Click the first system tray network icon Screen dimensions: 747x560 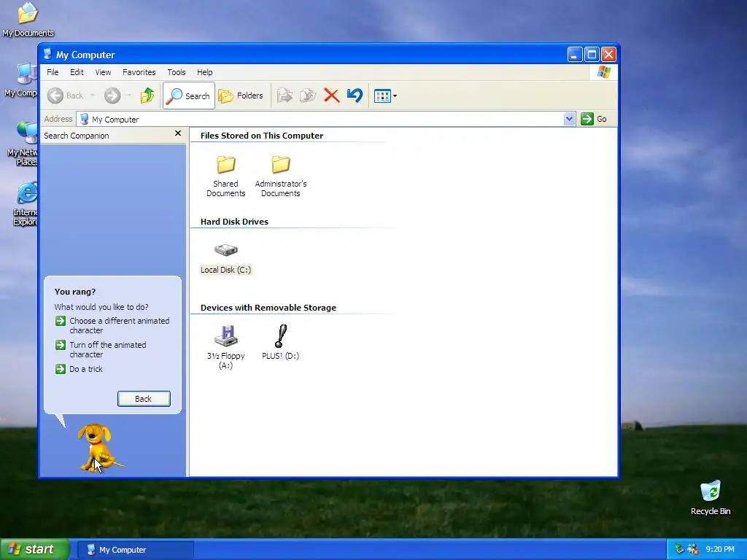click(679, 549)
